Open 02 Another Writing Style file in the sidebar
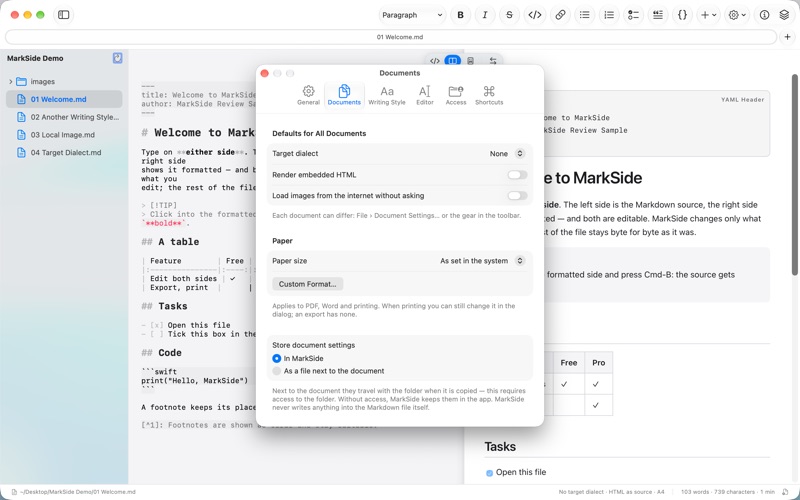The image size is (800, 500). coord(64,117)
